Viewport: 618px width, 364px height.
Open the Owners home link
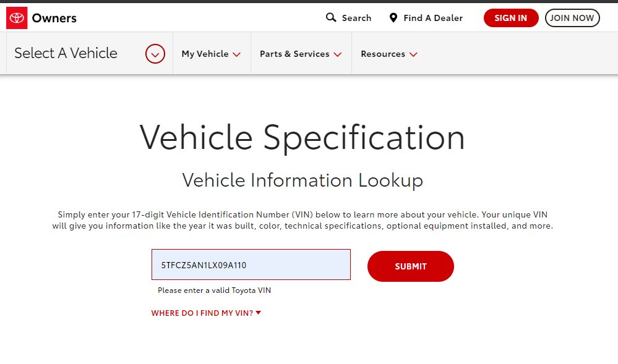[54, 18]
